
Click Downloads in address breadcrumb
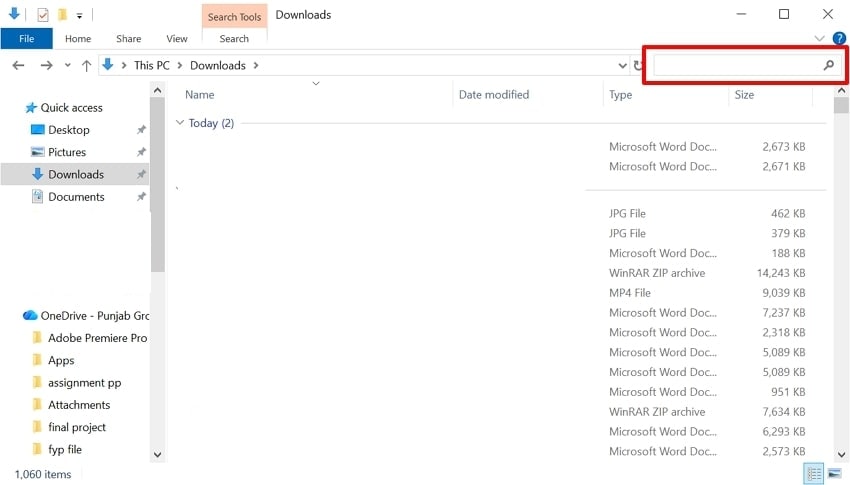click(218, 66)
